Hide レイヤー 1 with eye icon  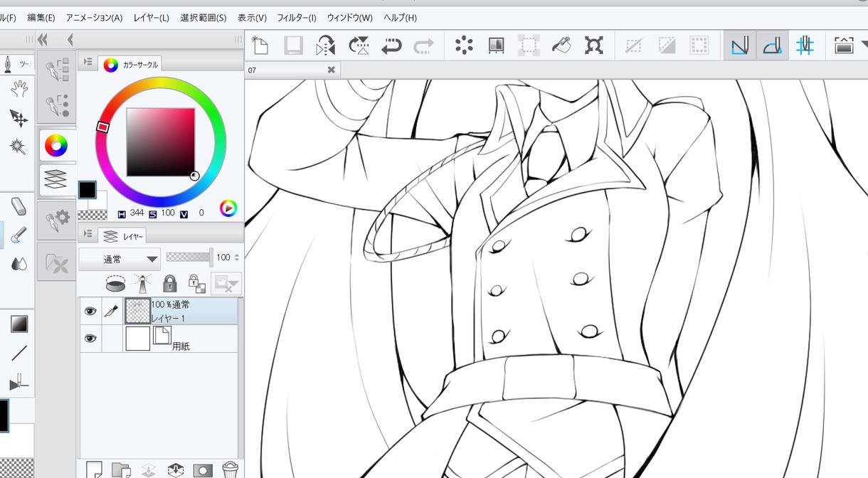tap(90, 311)
